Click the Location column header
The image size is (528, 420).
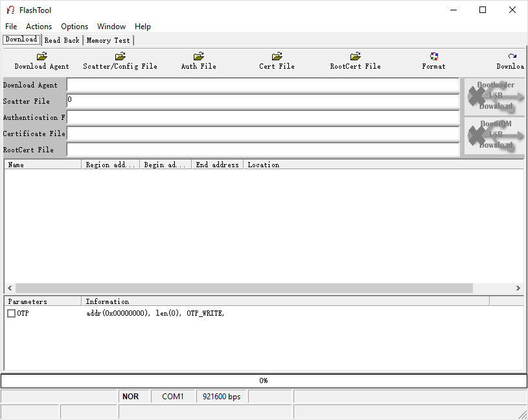[x=384, y=165]
